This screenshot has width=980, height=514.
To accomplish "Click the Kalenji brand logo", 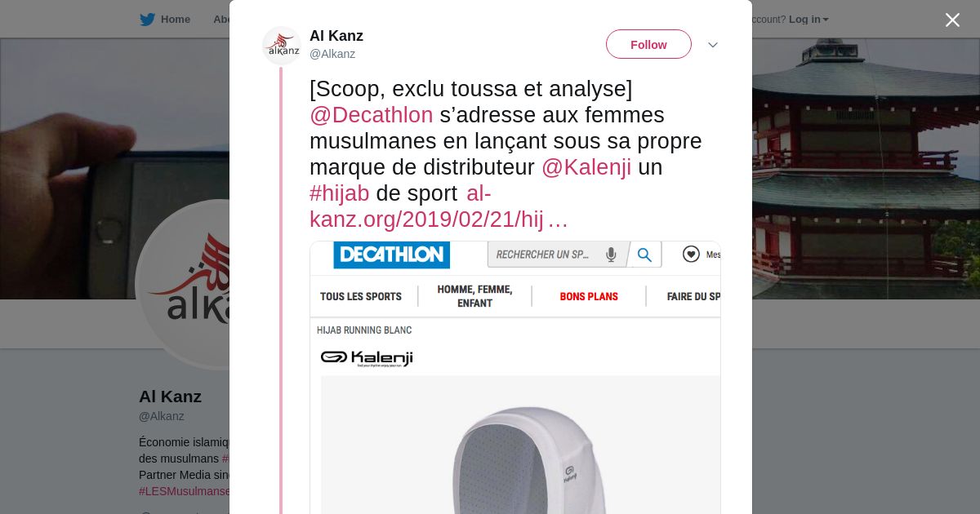I will (x=367, y=358).
